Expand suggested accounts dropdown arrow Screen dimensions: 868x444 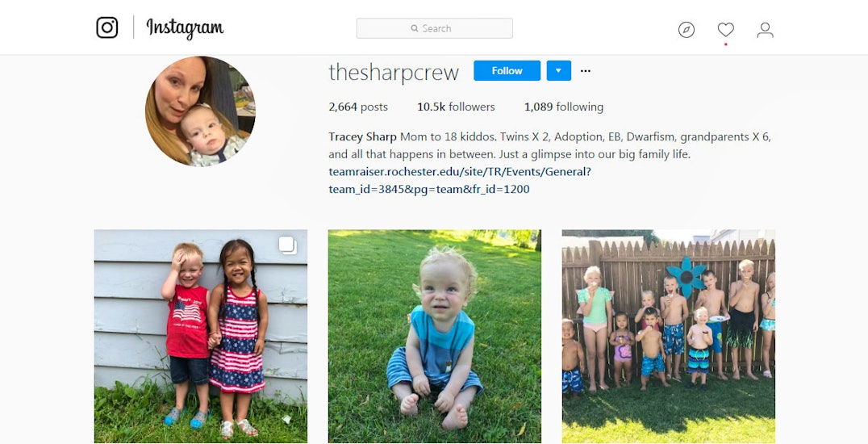(x=558, y=70)
